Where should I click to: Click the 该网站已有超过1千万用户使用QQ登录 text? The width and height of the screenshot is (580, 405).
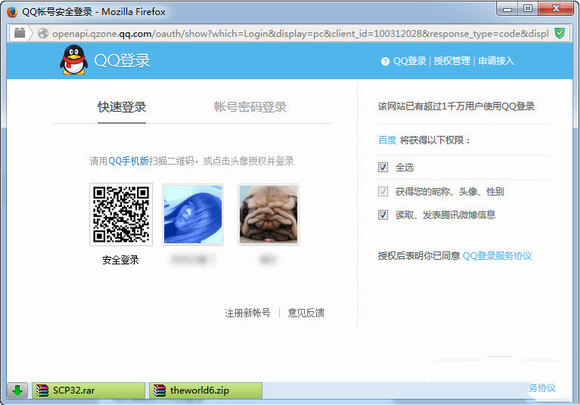(456, 107)
